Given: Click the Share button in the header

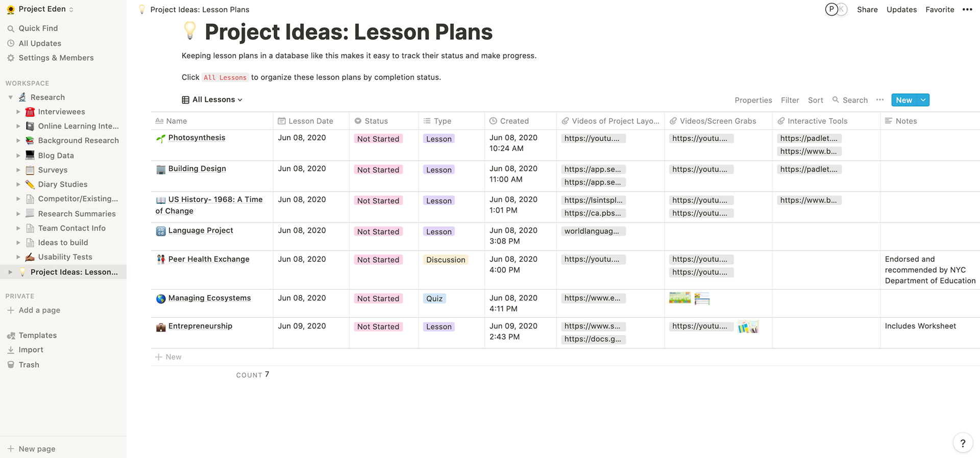Looking at the screenshot, I should point(867,9).
